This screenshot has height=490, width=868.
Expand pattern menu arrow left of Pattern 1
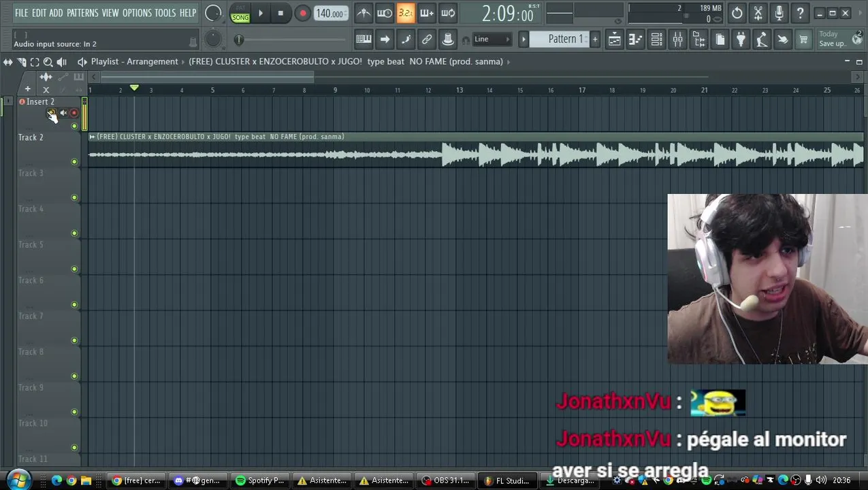click(524, 39)
